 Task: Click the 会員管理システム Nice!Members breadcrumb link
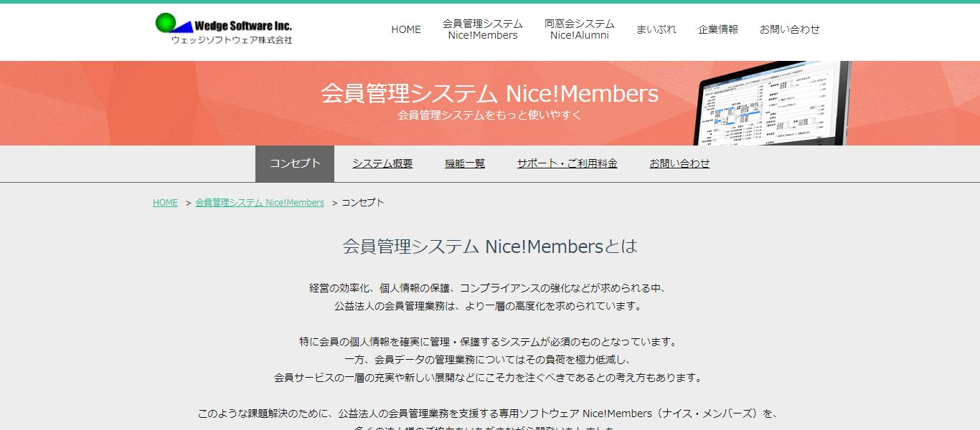(x=259, y=202)
